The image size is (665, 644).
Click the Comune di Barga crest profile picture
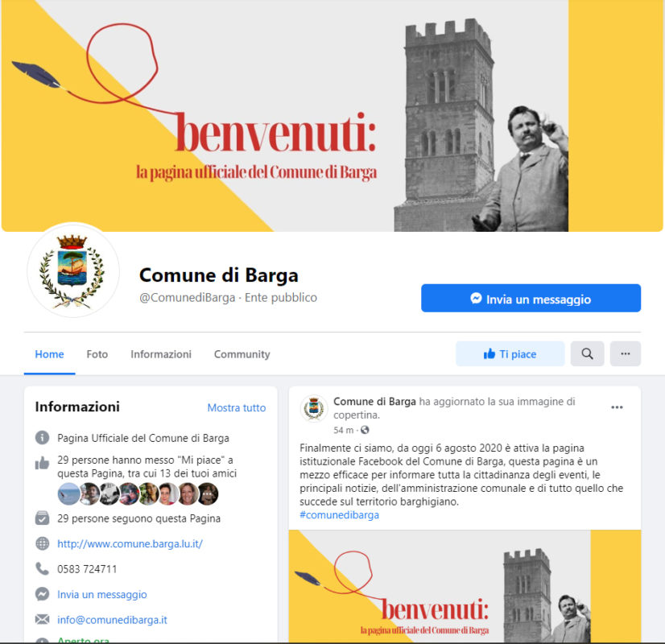(x=73, y=270)
